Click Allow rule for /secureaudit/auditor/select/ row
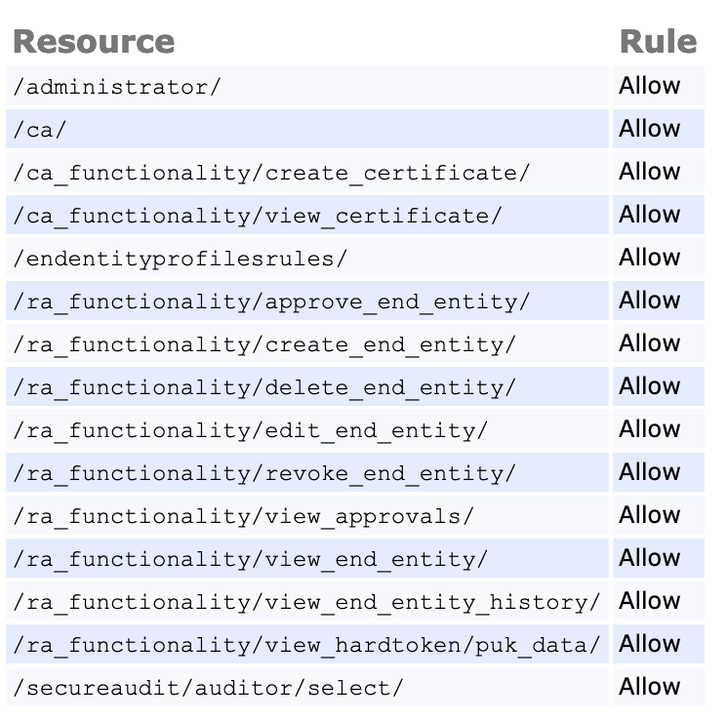Image resolution: width=728 pixels, height=722 pixels. click(649, 687)
